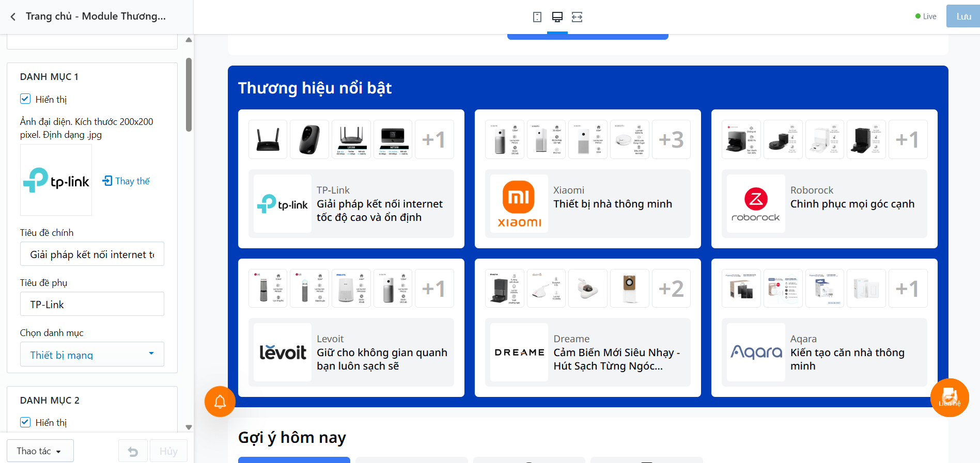This screenshot has width=980, height=463.
Task: Click the Live status indicator
Action: 926,17
